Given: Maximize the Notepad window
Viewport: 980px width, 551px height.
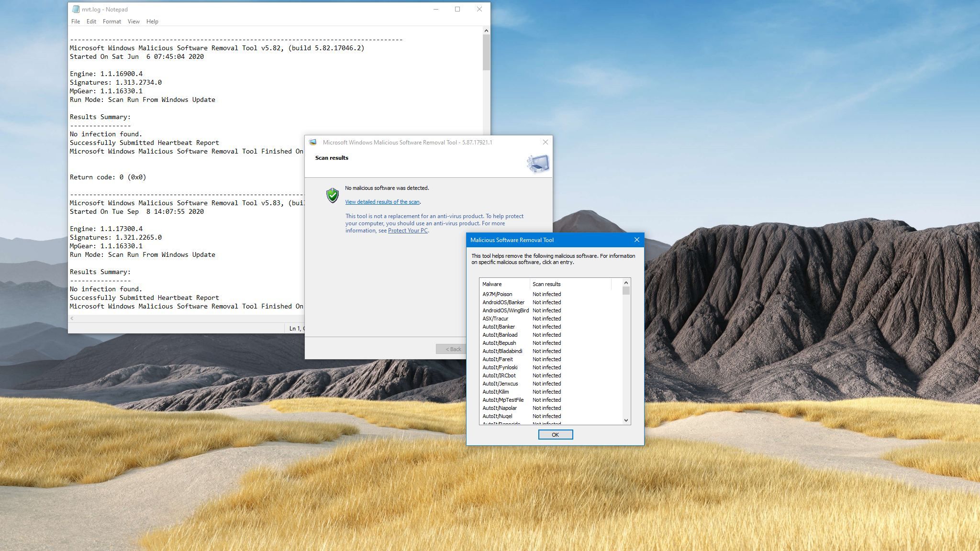Looking at the screenshot, I should coord(457,9).
